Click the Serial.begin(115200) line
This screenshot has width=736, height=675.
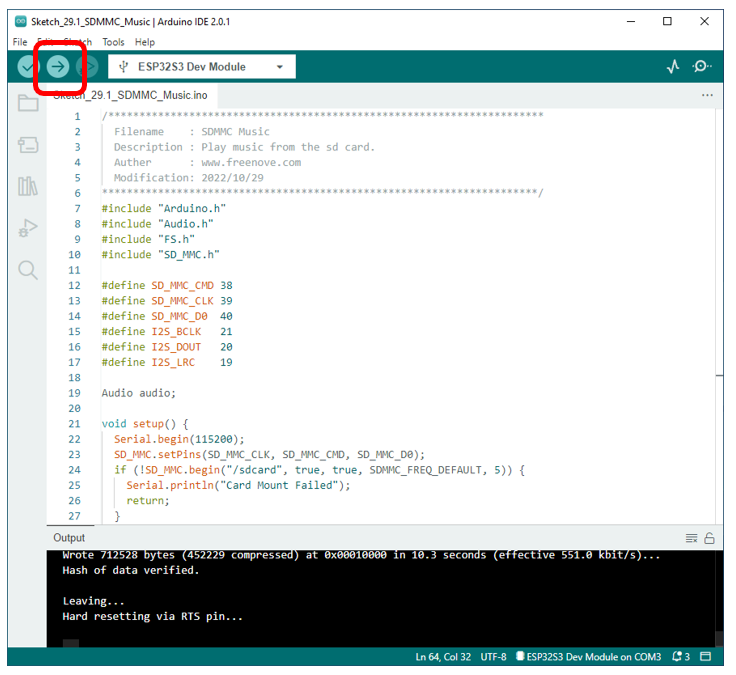[x=179, y=439]
